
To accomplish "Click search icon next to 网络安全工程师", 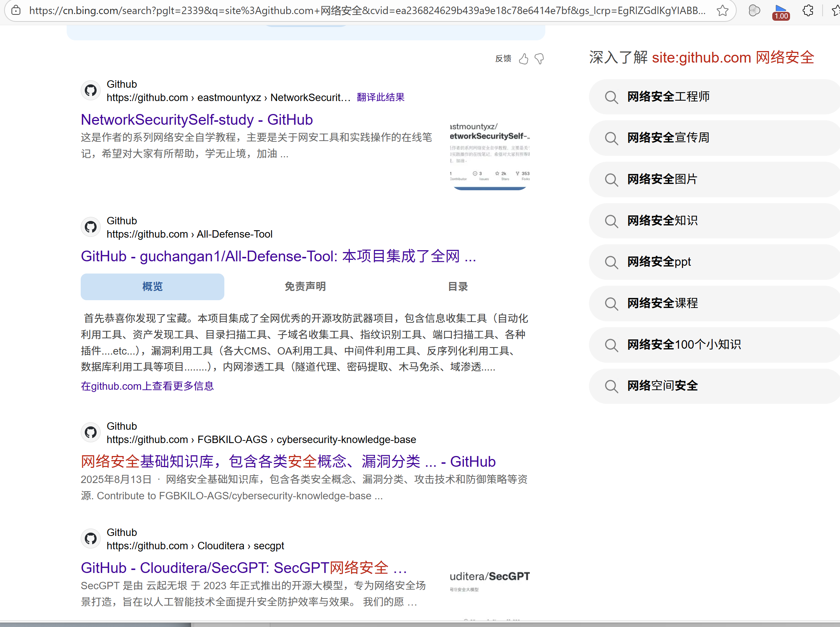I will pyautogui.click(x=611, y=97).
